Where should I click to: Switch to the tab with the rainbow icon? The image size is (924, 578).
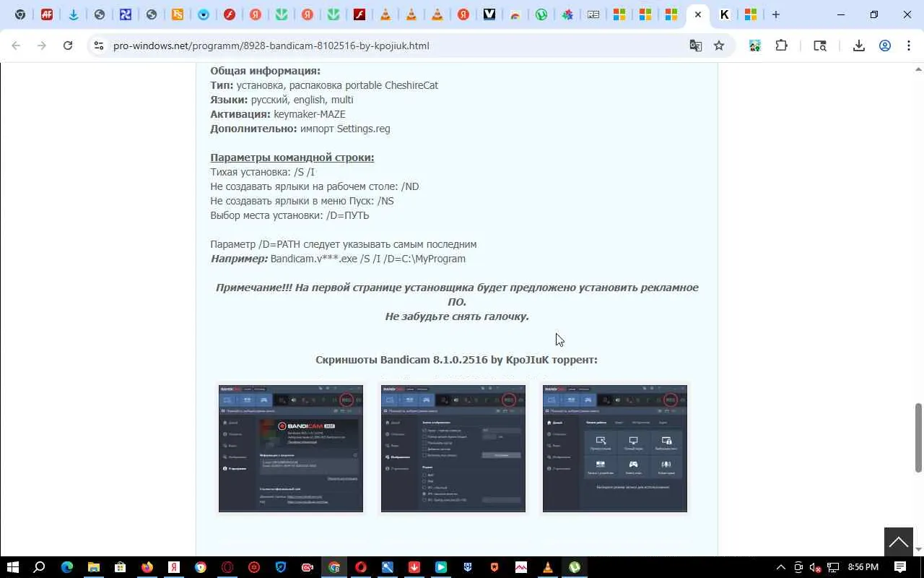(x=515, y=14)
